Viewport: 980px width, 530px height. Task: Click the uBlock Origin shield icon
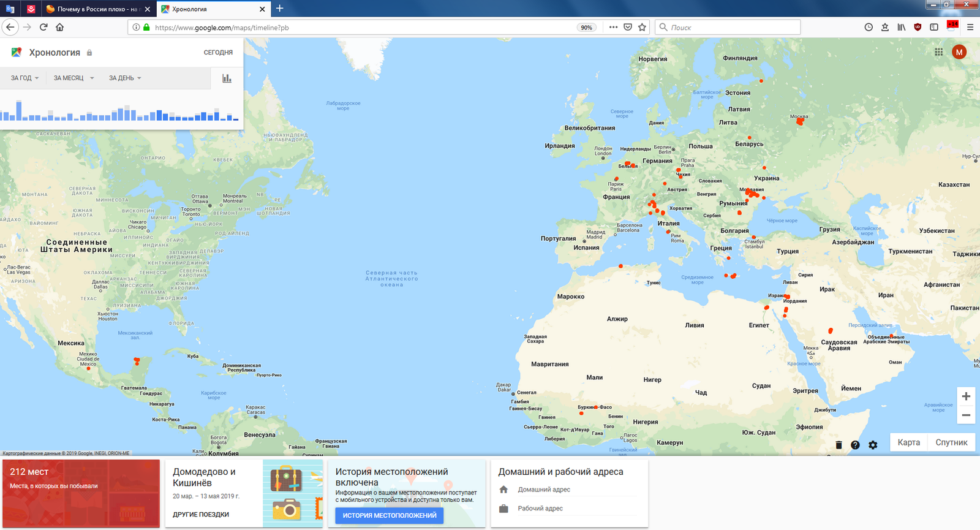(x=918, y=27)
